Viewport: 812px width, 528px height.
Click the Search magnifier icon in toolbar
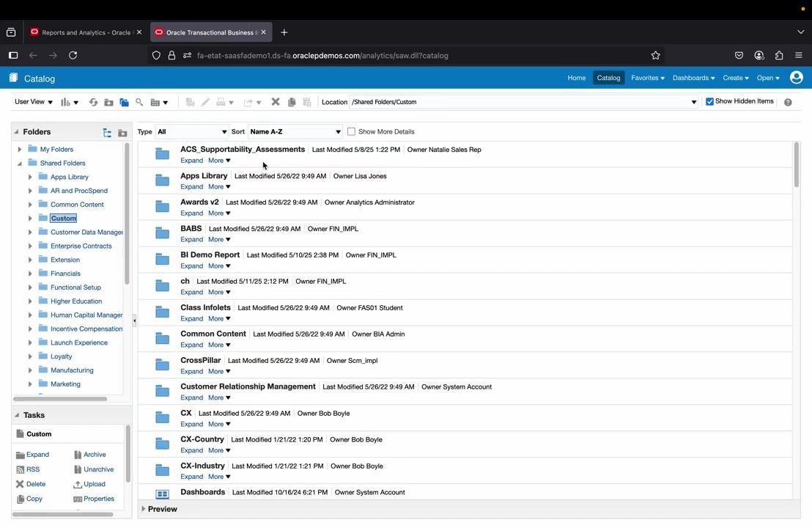[x=139, y=102]
